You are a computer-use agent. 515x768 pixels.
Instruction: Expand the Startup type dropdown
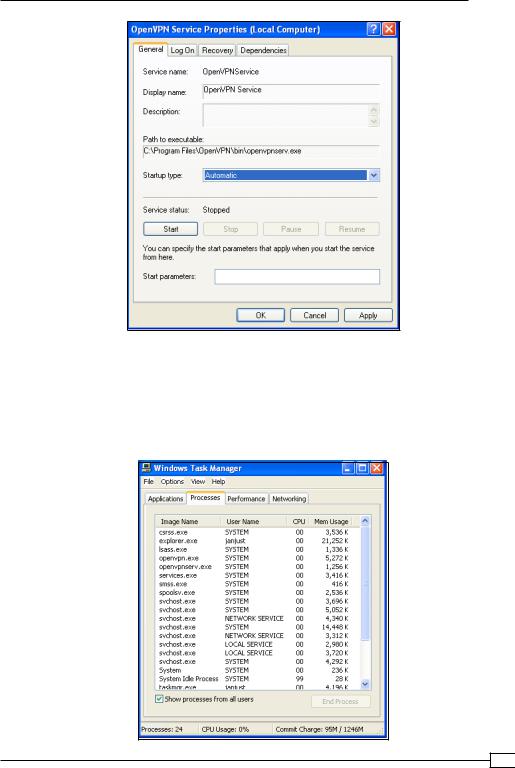coord(374,175)
